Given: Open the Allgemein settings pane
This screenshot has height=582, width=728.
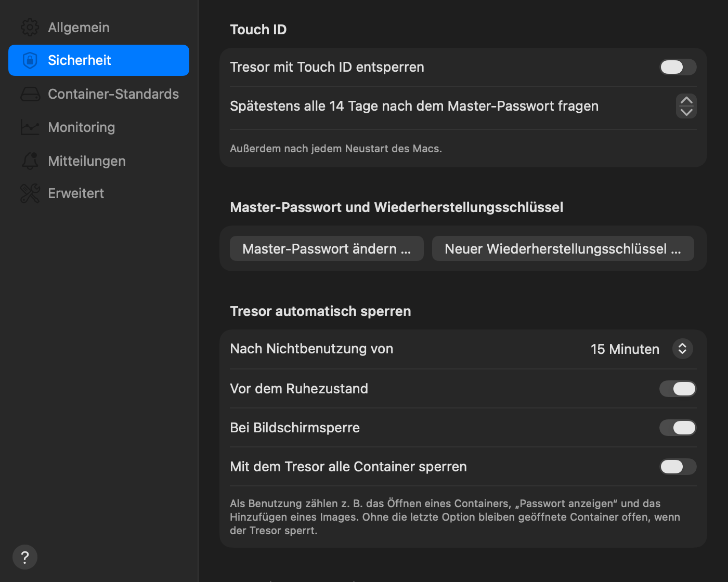Looking at the screenshot, I should click(x=99, y=28).
